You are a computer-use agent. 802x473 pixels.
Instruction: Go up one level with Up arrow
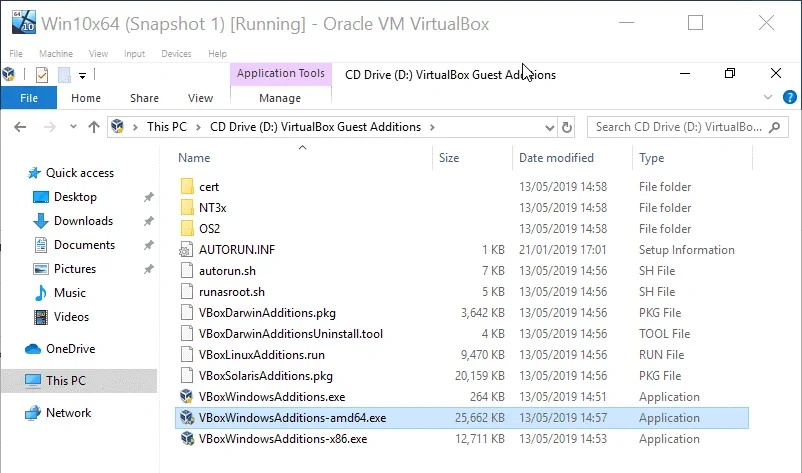coord(92,127)
